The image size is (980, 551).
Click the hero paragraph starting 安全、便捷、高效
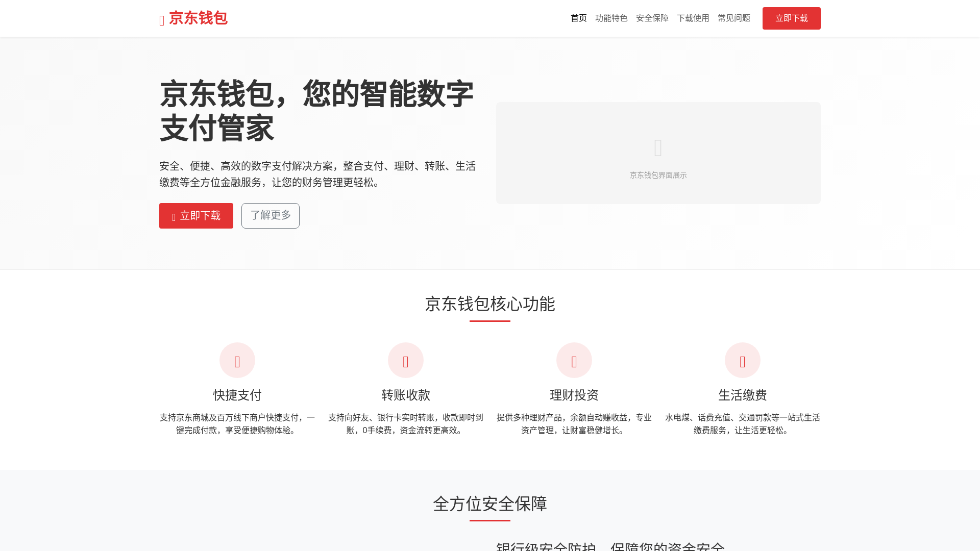pyautogui.click(x=317, y=174)
